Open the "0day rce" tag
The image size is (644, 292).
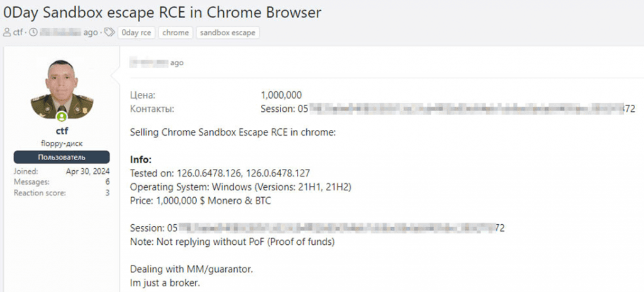[x=136, y=33]
